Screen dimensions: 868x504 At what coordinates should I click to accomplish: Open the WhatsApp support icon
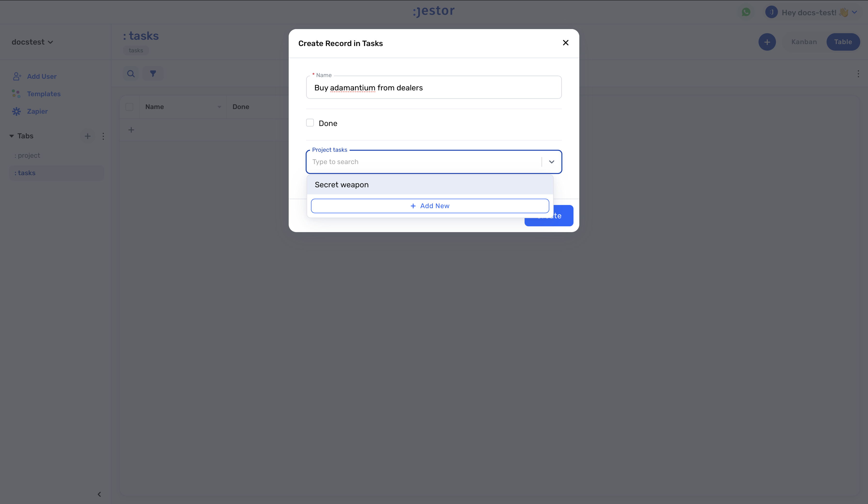coord(746,12)
